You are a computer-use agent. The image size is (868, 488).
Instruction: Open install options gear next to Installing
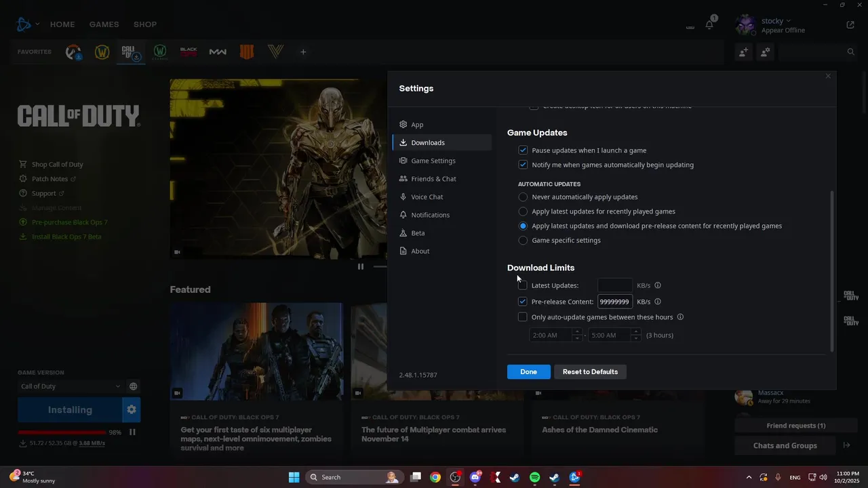click(132, 409)
